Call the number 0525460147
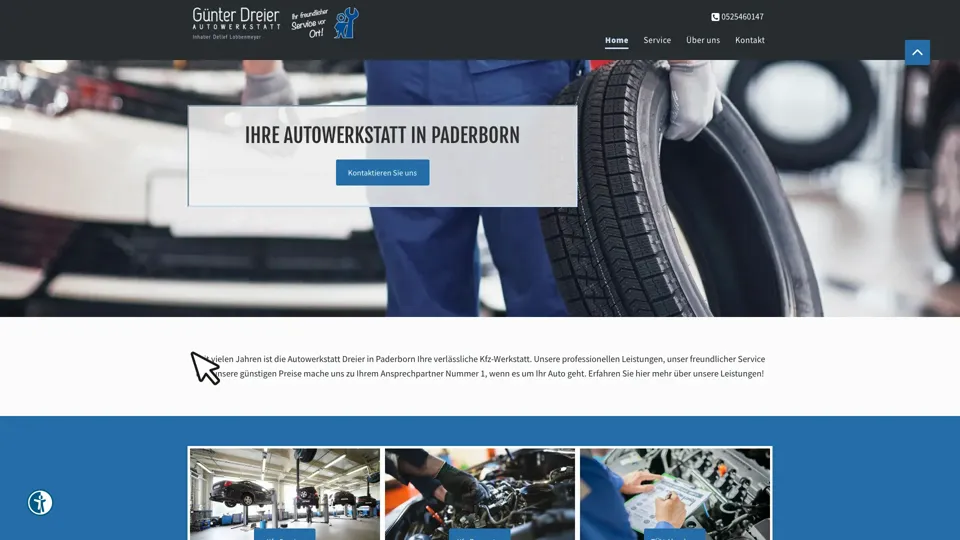Screen dimensions: 960x540 (742, 17)
